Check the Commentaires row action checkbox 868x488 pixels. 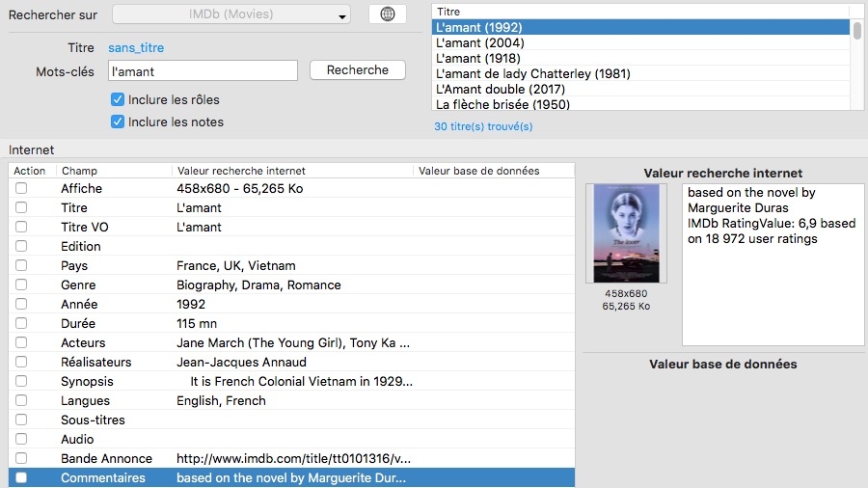pyautogui.click(x=21, y=477)
